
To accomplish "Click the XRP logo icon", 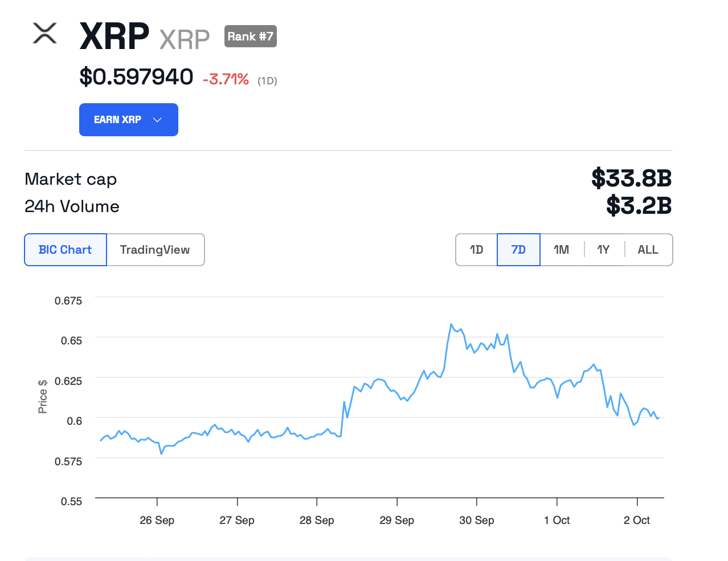I will tap(44, 34).
